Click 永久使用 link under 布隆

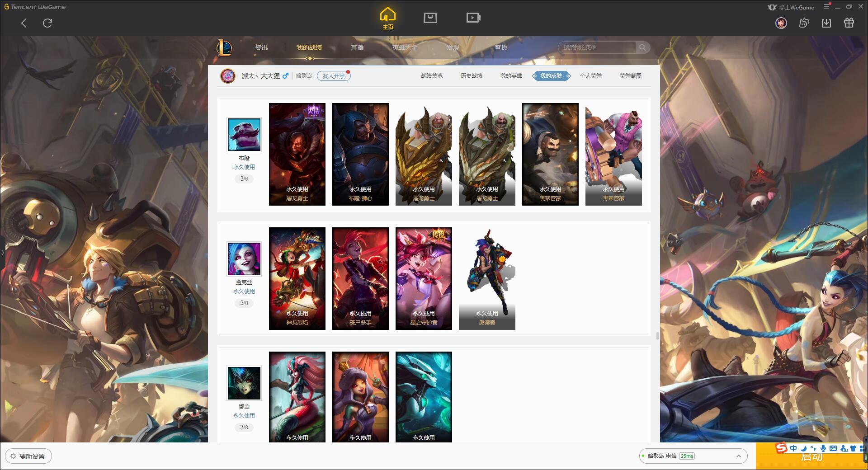(244, 167)
